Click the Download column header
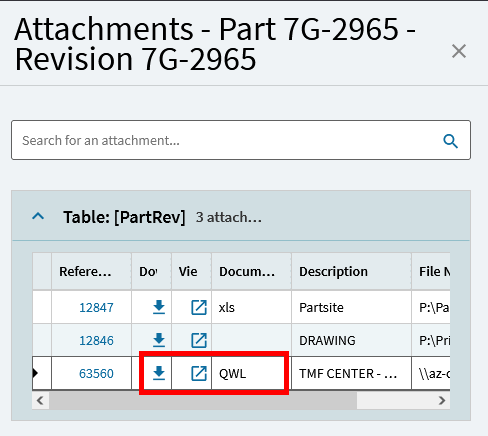 (x=151, y=271)
